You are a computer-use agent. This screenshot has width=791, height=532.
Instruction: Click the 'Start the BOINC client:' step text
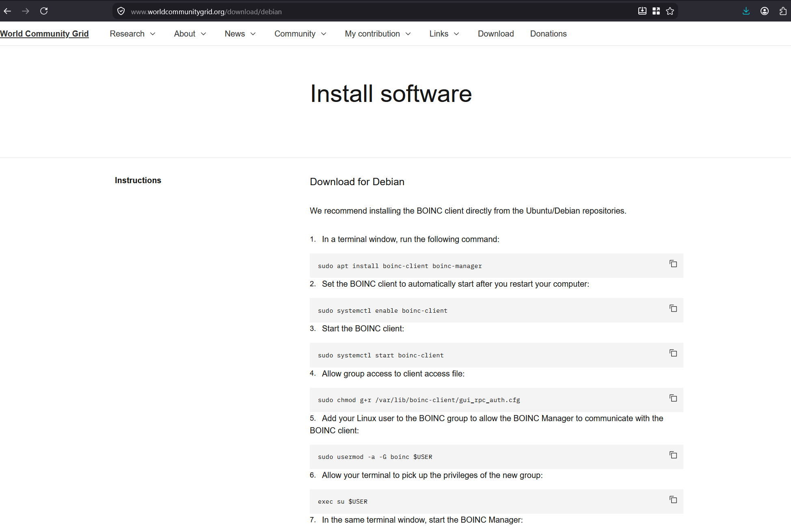363,329
